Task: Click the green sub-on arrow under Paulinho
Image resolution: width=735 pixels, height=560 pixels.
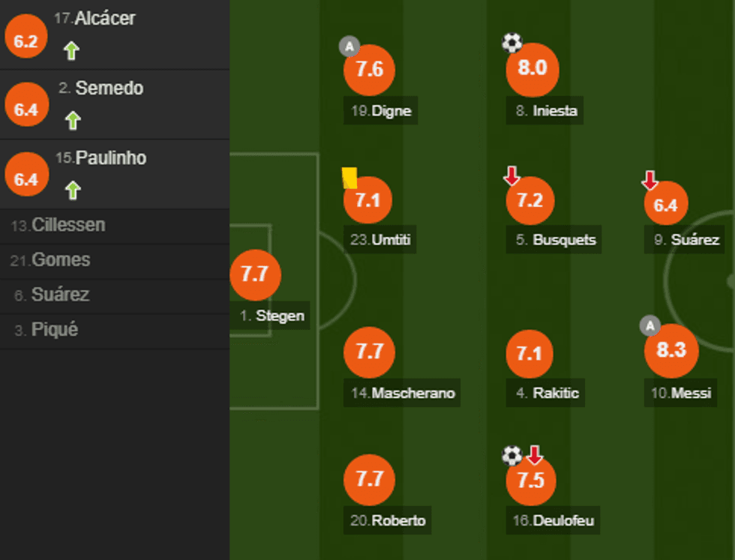Action: [x=72, y=190]
